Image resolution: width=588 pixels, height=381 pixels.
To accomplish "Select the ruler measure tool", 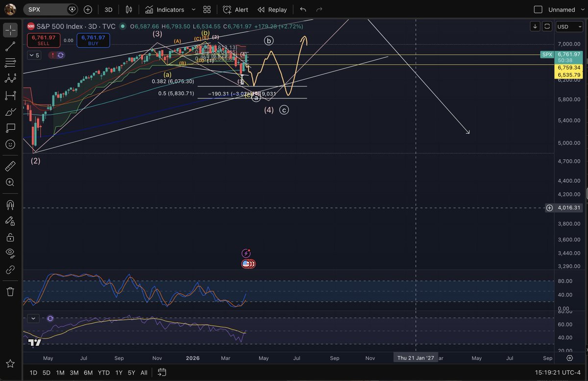I will point(10,166).
